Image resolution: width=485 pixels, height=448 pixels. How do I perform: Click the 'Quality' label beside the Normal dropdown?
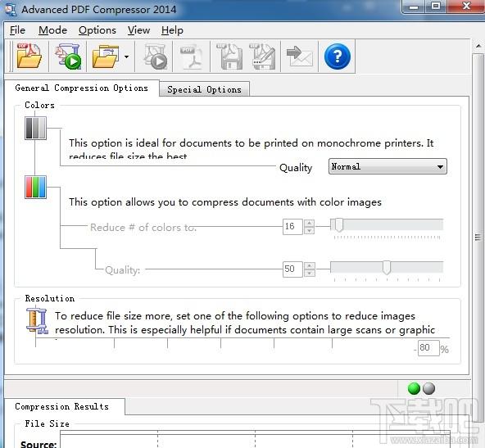[296, 168]
